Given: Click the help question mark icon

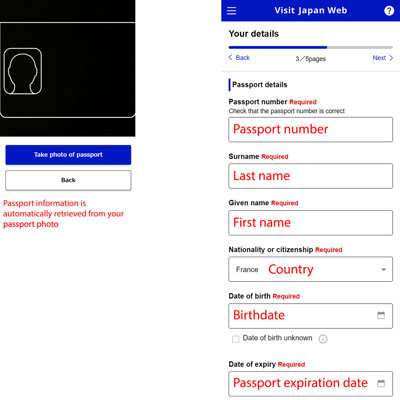Looking at the screenshot, I should 389,11.
